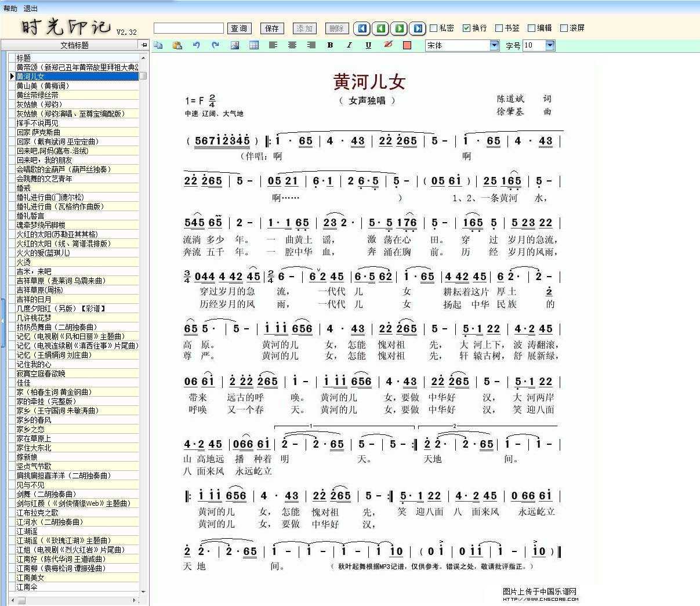
Task: Enable the 私密 checkbox
Action: 434,28
